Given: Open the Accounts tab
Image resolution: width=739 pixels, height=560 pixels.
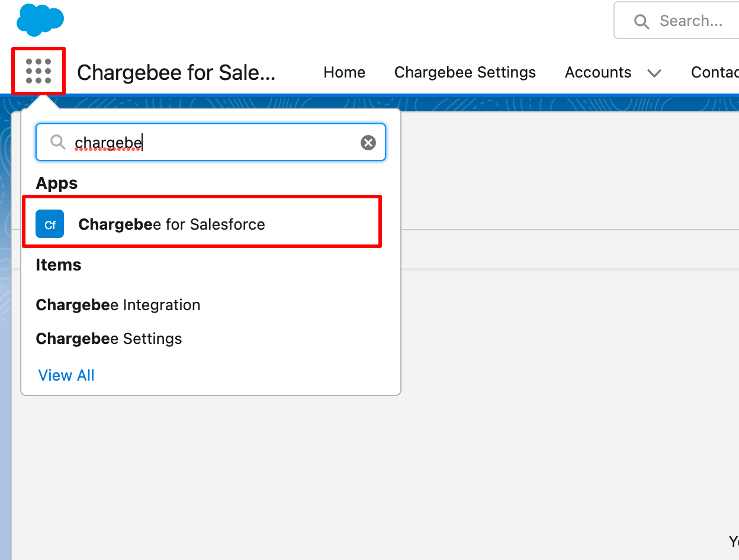Looking at the screenshot, I should (x=598, y=72).
